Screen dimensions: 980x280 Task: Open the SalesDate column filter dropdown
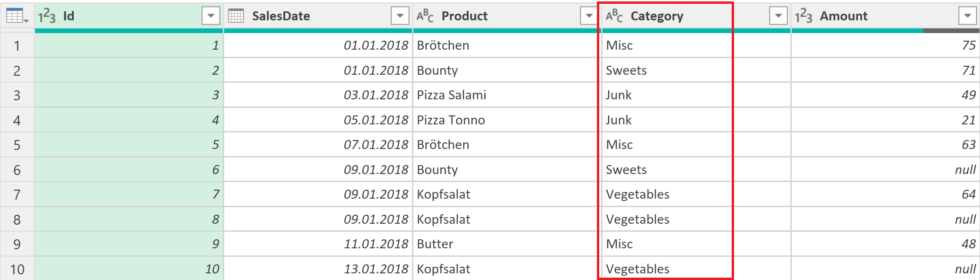click(400, 16)
